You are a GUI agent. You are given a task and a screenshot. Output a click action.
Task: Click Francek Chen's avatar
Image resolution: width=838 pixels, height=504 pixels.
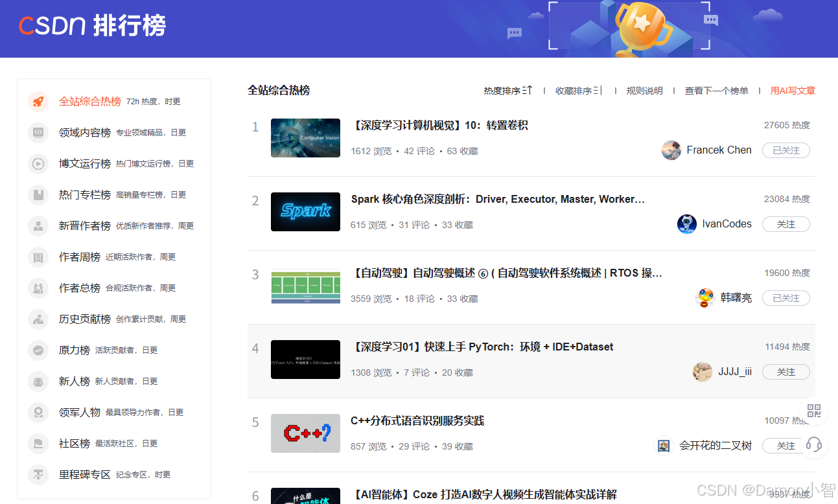pyautogui.click(x=671, y=150)
